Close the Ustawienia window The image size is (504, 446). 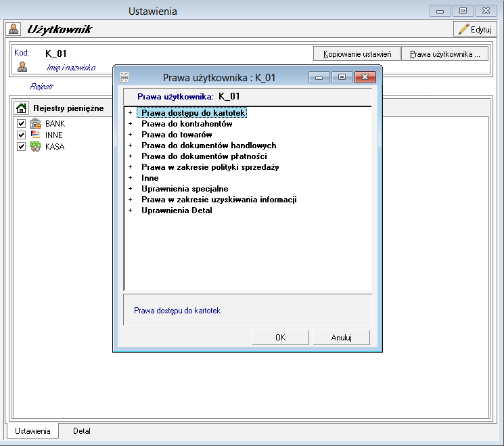click(x=486, y=11)
